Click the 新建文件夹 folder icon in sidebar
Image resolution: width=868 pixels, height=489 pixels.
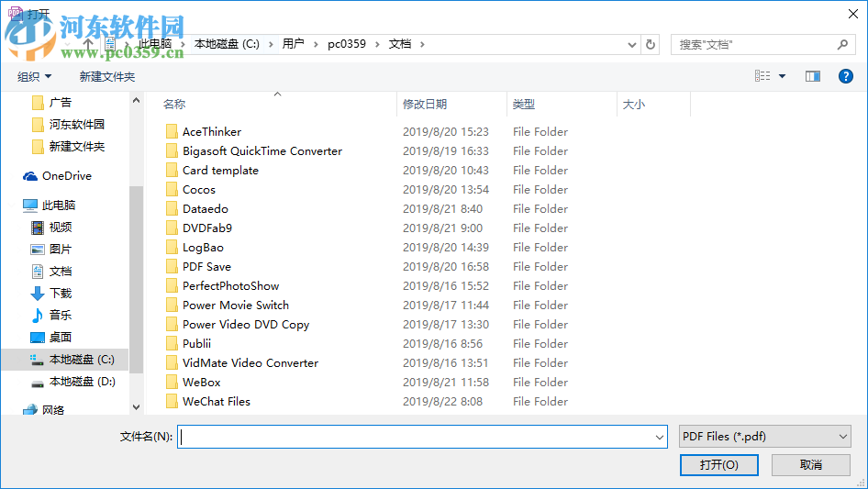[38, 147]
